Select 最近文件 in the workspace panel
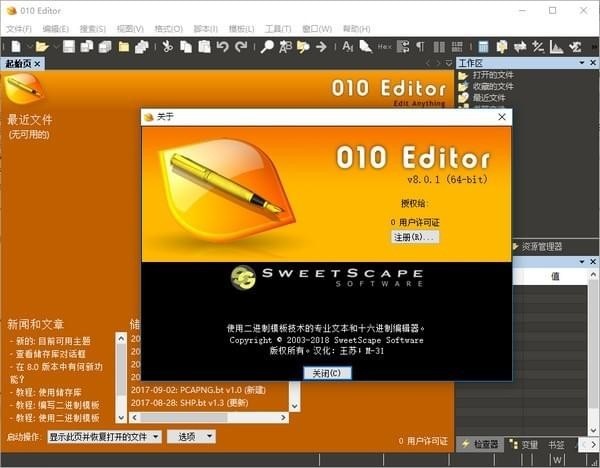This screenshot has width=600, height=468. point(489,98)
